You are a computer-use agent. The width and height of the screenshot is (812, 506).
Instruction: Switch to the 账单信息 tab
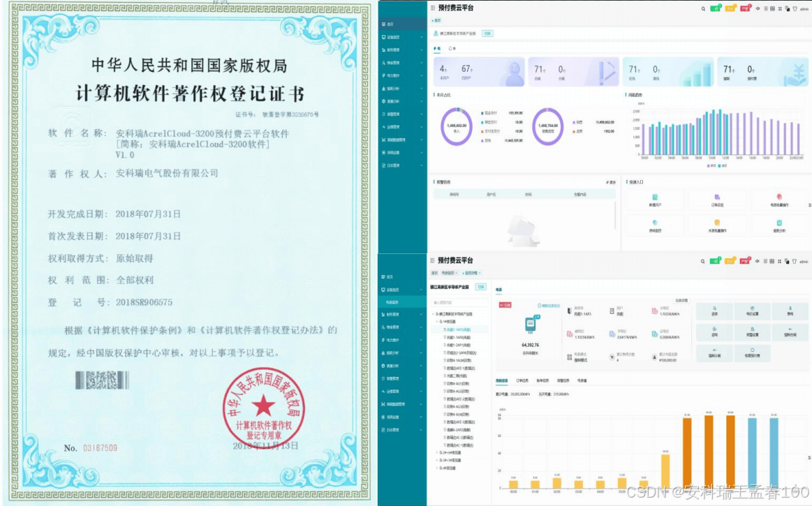pyautogui.click(x=542, y=380)
